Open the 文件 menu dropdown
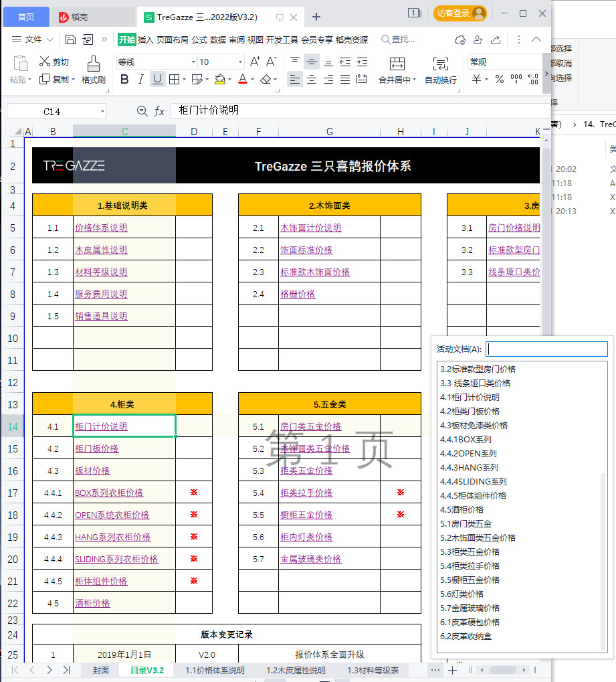The image size is (616, 682). tap(32, 39)
